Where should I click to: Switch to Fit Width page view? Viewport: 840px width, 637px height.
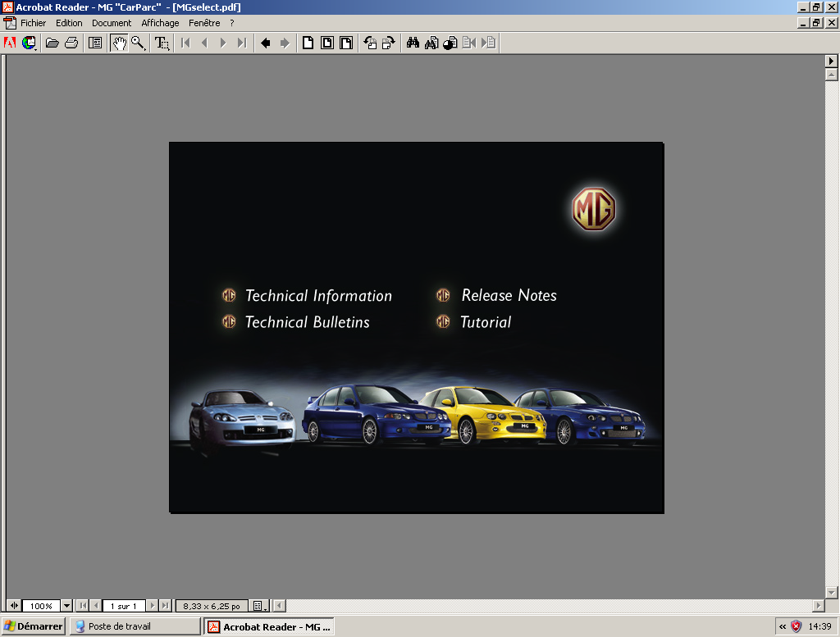coord(346,43)
